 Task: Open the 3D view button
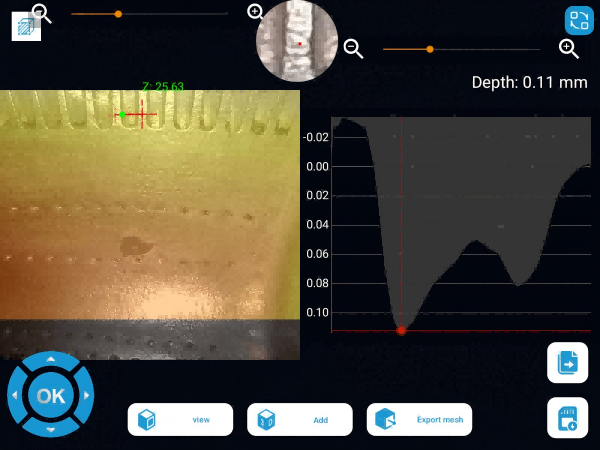click(x=180, y=419)
